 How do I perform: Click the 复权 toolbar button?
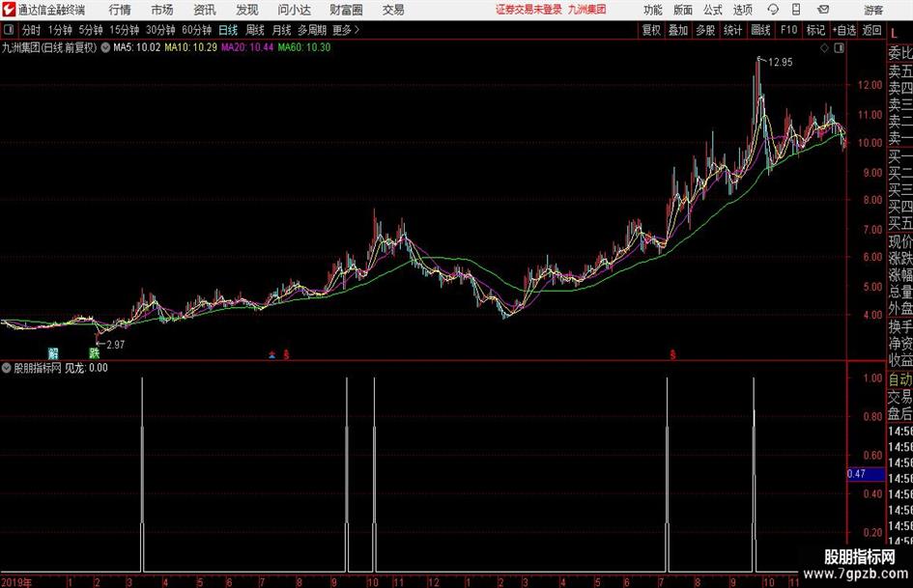(651, 30)
